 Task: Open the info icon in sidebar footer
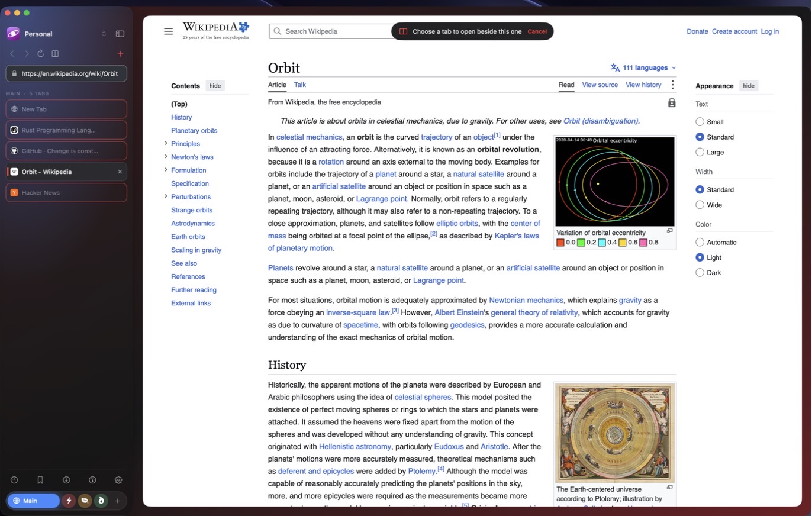(x=92, y=480)
